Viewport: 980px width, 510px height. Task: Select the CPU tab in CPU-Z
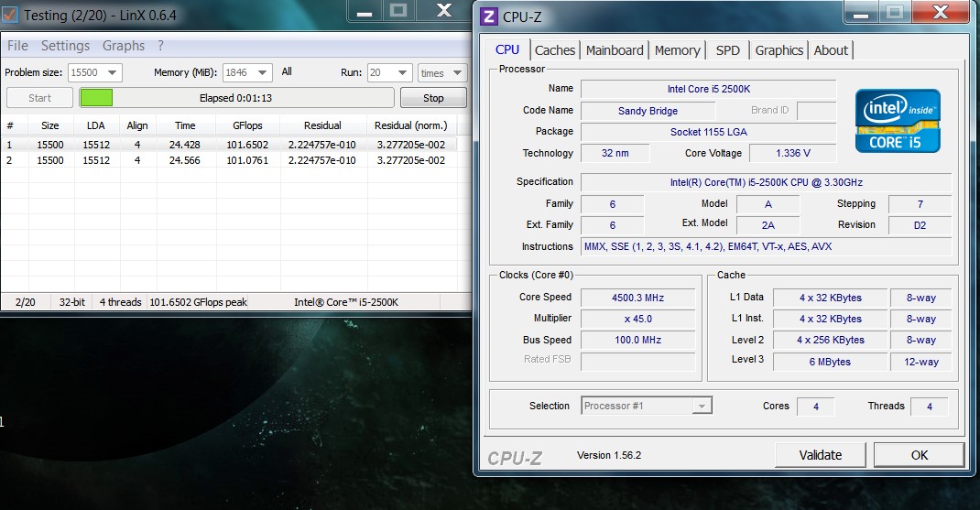506,50
